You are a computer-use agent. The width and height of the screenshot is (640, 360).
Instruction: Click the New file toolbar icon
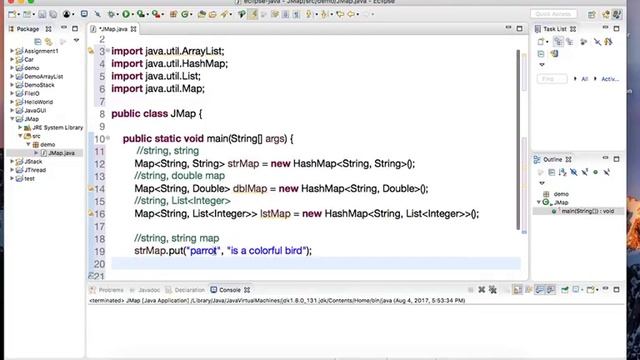click(x=12, y=14)
